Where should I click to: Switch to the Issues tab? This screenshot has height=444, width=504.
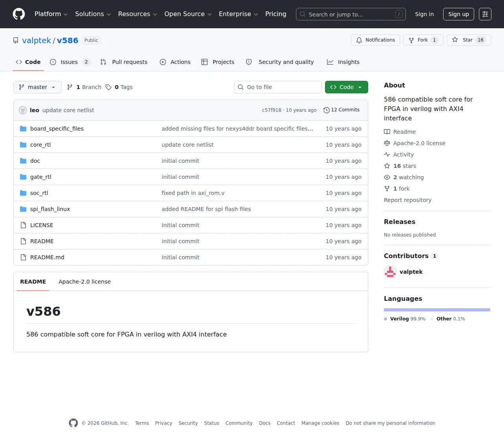pyautogui.click(x=70, y=62)
